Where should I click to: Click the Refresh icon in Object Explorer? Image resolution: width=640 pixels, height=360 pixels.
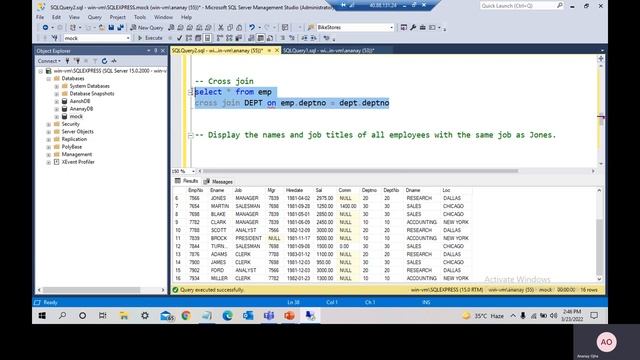click(x=104, y=61)
